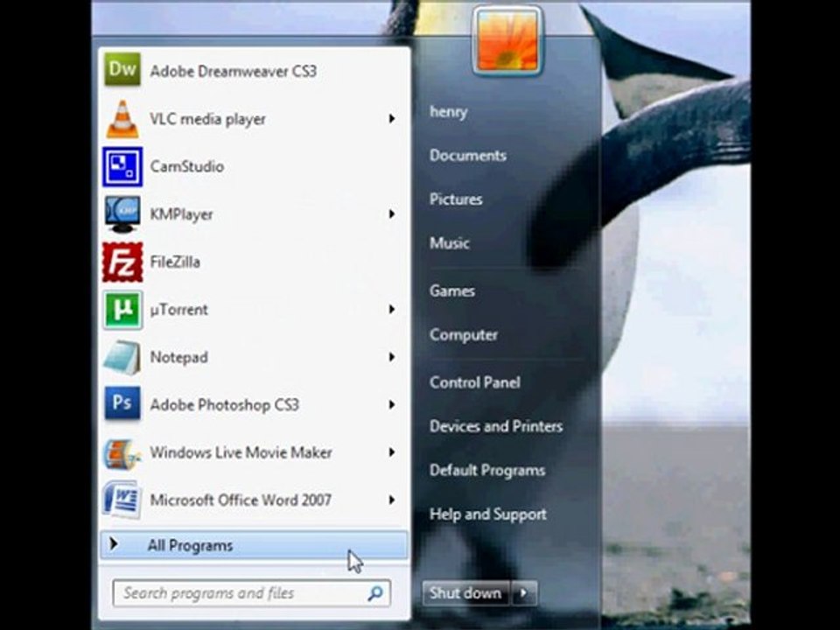Open Windows Live Movie Maker icon

pyautogui.click(x=122, y=454)
